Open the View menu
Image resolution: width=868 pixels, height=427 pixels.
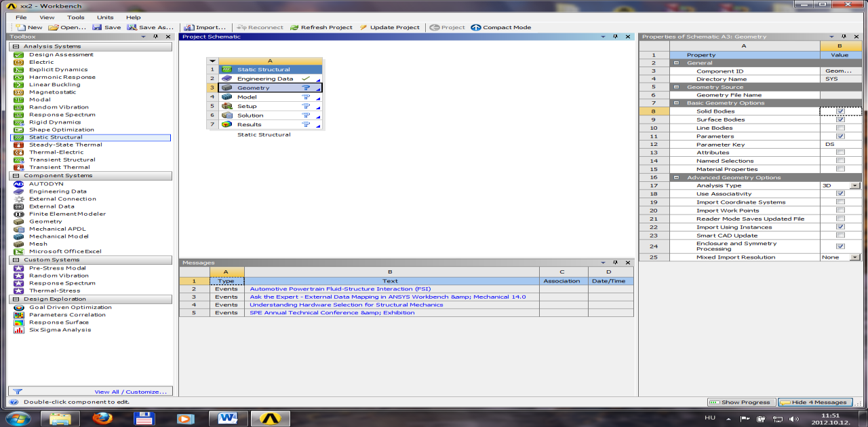[x=47, y=17]
